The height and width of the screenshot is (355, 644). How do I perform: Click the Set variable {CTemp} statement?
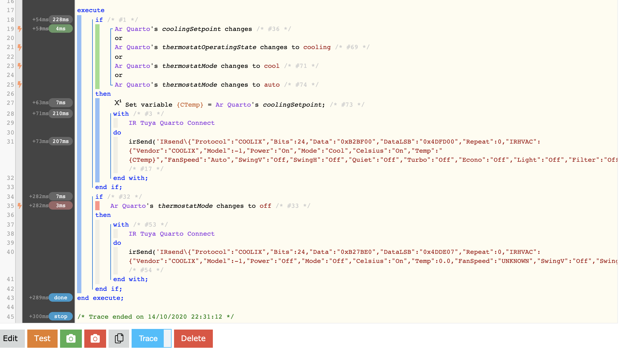(225, 105)
